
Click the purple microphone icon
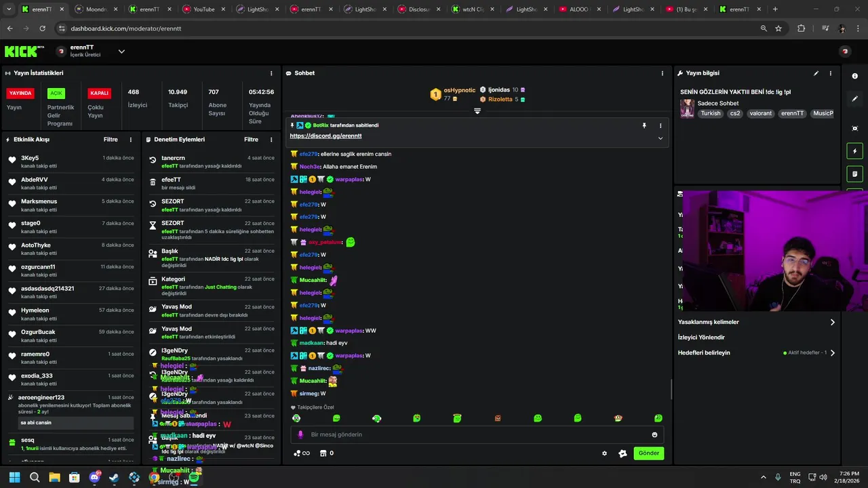[x=301, y=434]
